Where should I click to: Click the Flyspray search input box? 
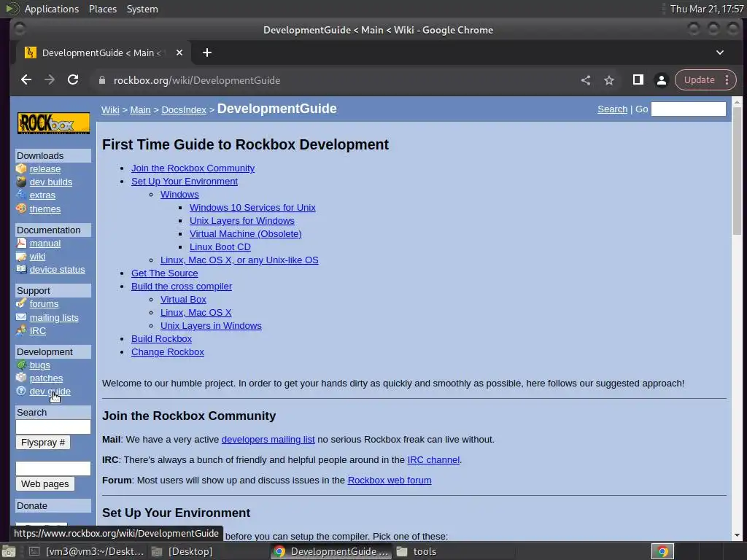53,427
